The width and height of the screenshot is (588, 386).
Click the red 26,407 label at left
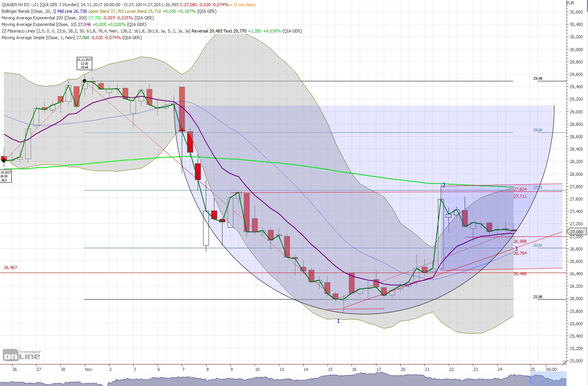(x=10, y=268)
